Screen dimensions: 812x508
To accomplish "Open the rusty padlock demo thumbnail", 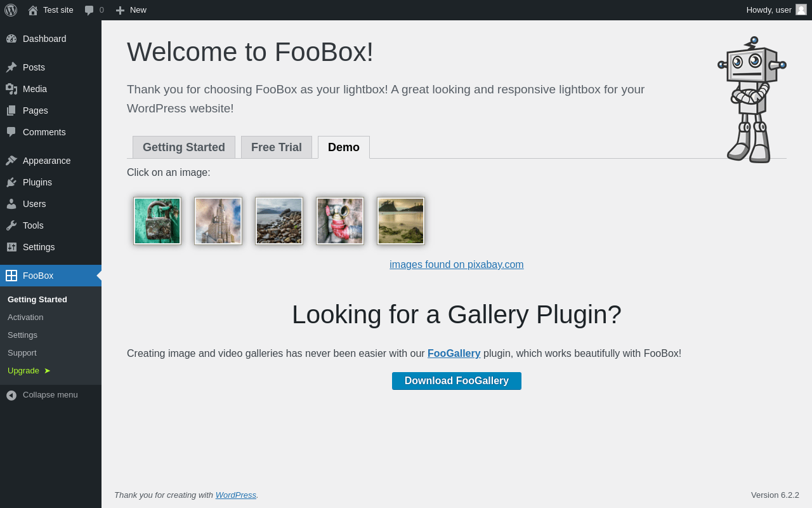I will [157, 221].
